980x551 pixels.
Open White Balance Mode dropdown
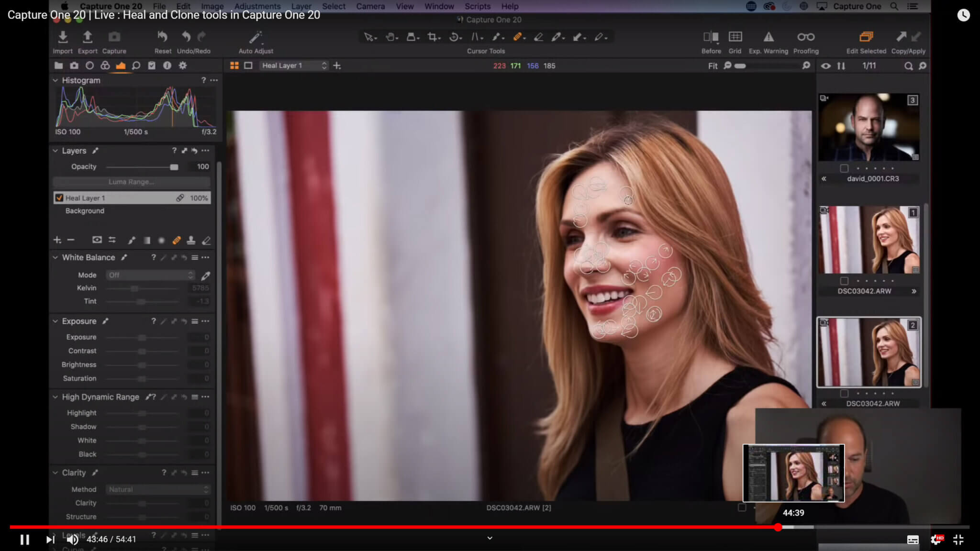(x=150, y=275)
